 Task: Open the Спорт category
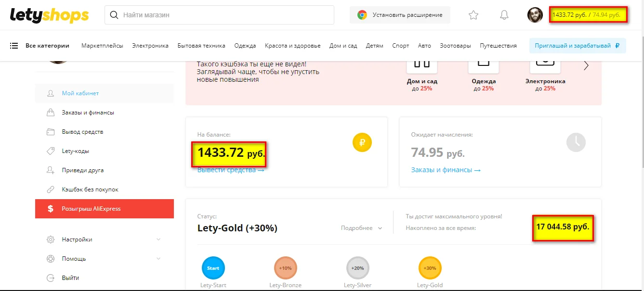tap(400, 46)
